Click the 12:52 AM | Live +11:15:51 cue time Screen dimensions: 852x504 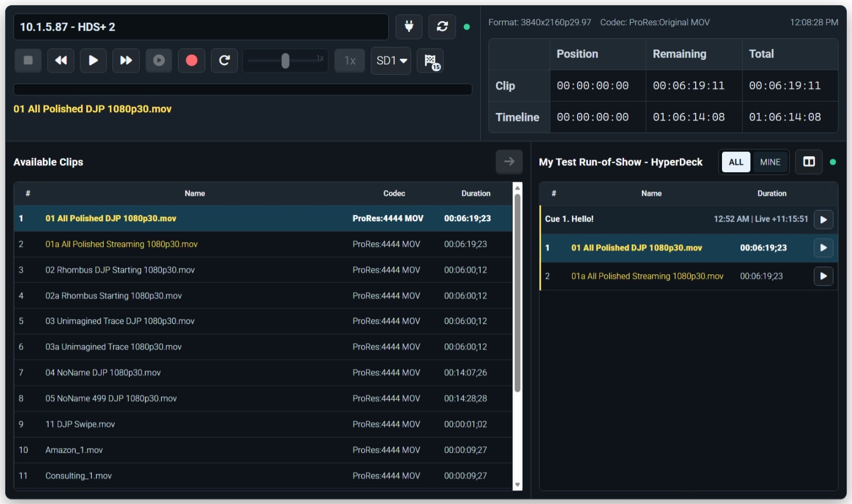pyautogui.click(x=761, y=219)
